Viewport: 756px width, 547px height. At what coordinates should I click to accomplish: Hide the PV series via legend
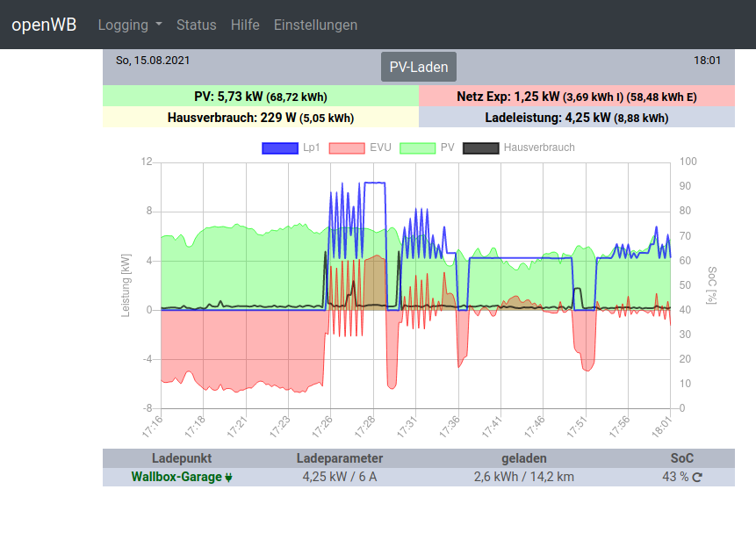[x=447, y=148]
